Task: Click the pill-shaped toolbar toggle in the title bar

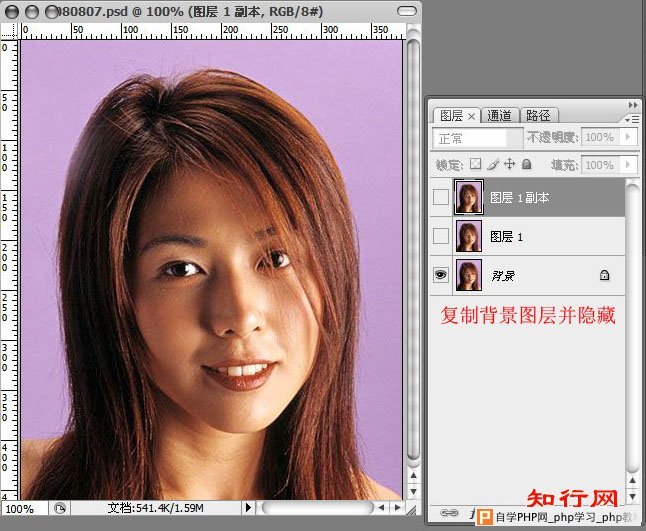Action: 407,11
